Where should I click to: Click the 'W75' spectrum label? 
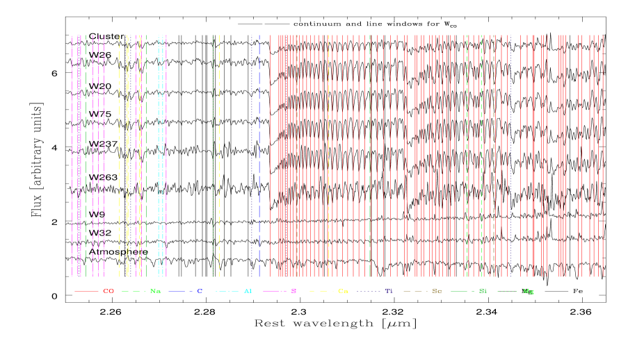[x=100, y=114]
